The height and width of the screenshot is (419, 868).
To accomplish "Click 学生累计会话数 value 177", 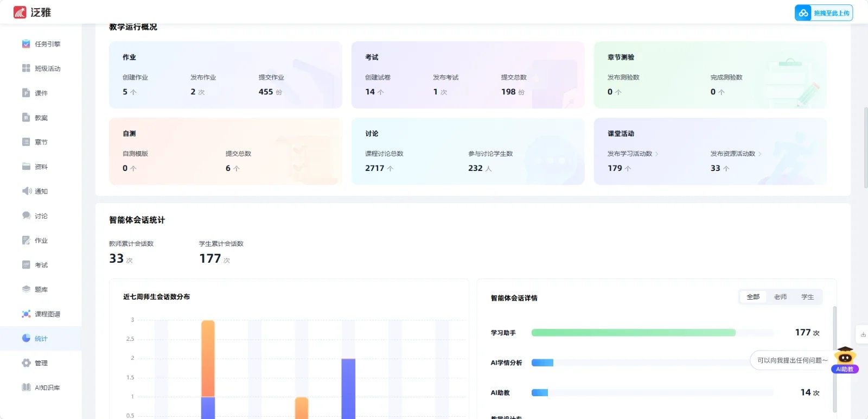I will [x=210, y=259].
